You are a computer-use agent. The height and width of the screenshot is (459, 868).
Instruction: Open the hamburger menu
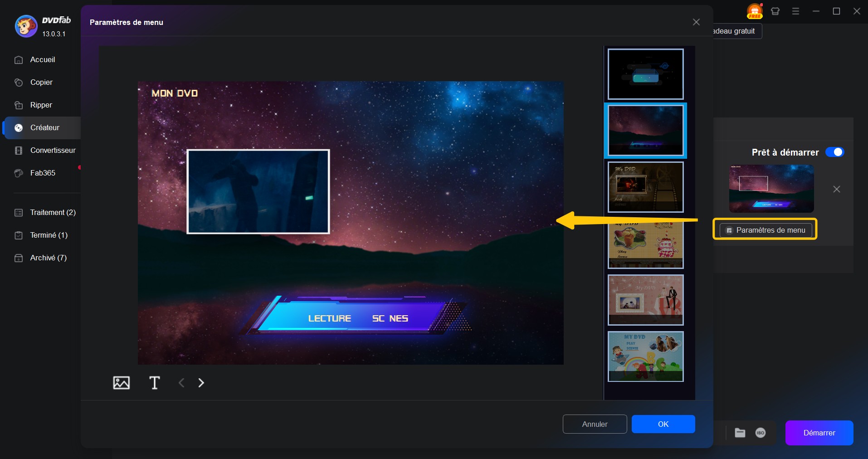796,11
